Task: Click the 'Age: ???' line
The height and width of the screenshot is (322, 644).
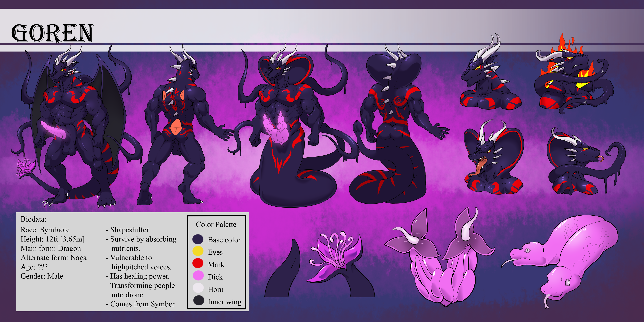Action: (x=34, y=267)
